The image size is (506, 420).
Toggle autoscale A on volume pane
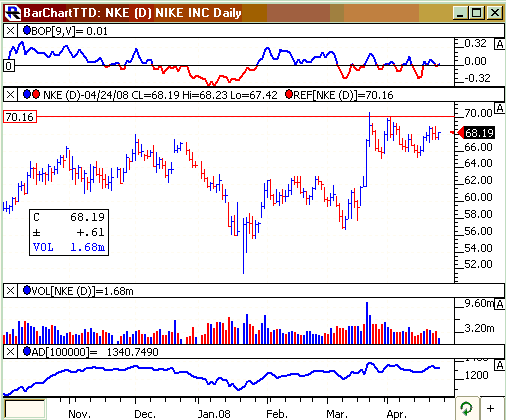pyautogui.click(x=499, y=304)
